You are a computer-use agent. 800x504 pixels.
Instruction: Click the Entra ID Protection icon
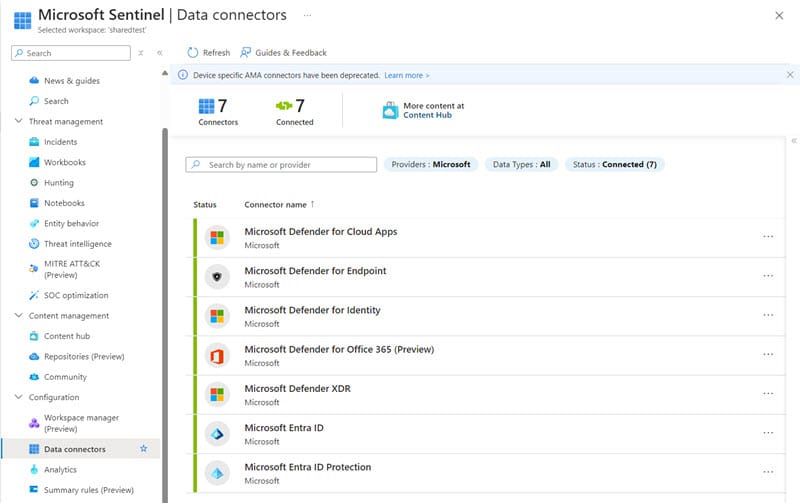tap(217, 473)
